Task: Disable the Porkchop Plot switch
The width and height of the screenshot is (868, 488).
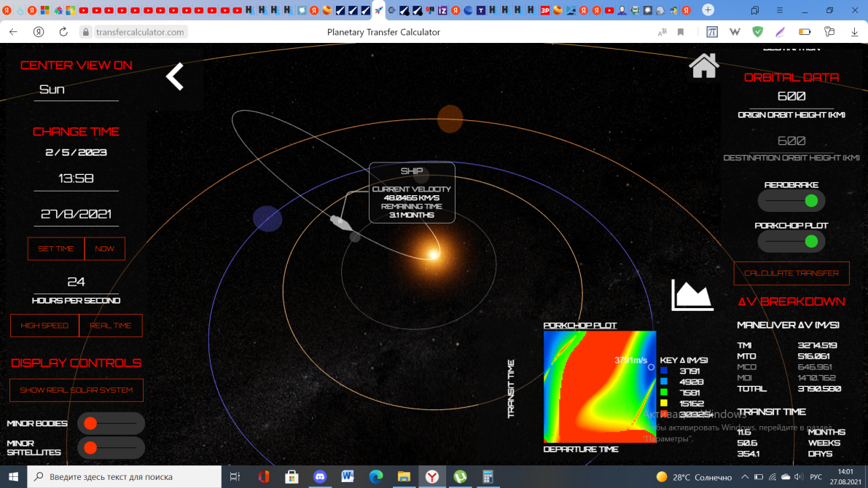Action: pos(791,241)
